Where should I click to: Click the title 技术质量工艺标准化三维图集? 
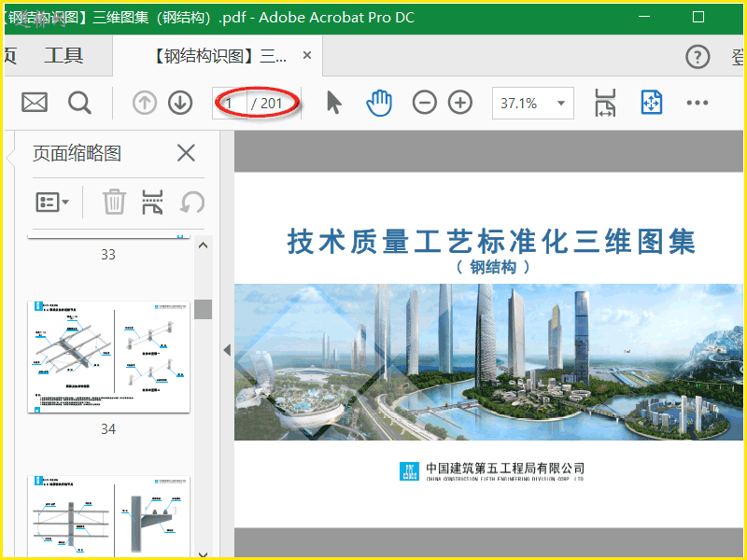(x=491, y=242)
